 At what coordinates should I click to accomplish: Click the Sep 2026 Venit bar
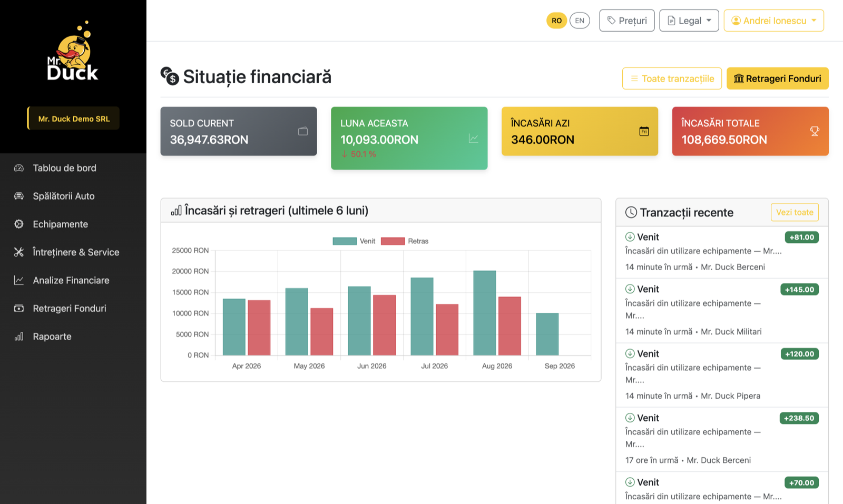point(547,334)
